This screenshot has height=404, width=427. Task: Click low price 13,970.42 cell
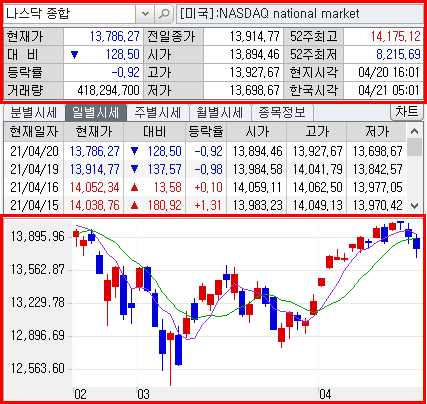point(378,205)
